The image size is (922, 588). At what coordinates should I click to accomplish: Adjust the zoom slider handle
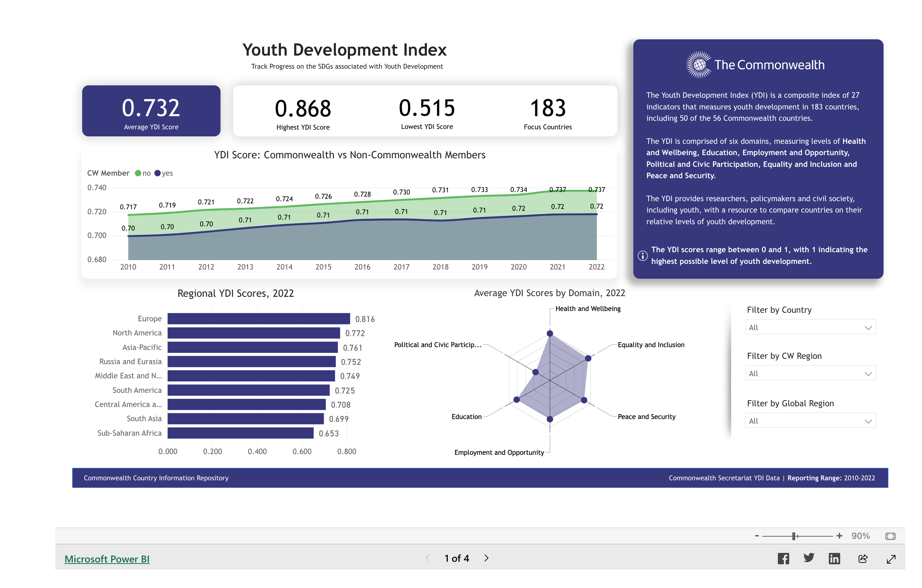794,536
